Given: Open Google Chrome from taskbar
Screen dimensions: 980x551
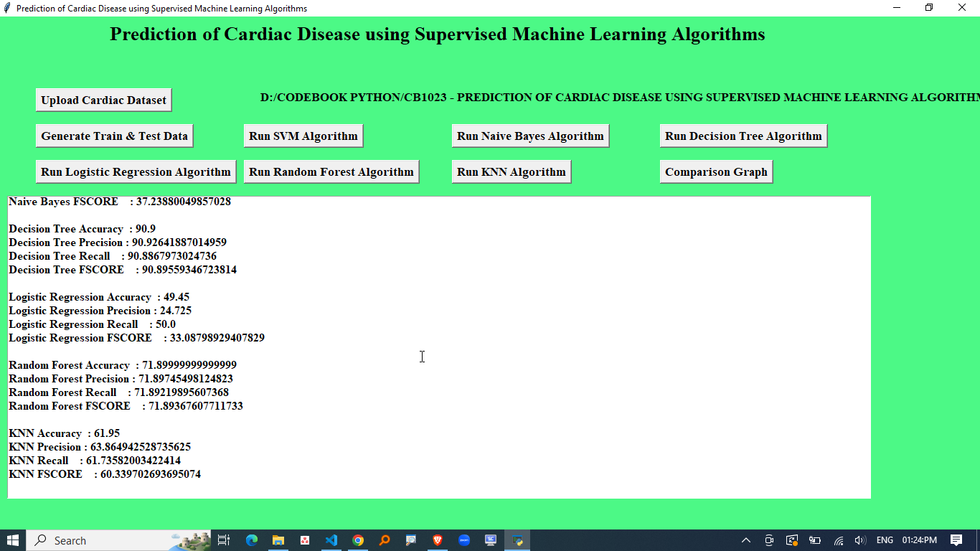Looking at the screenshot, I should (358, 540).
